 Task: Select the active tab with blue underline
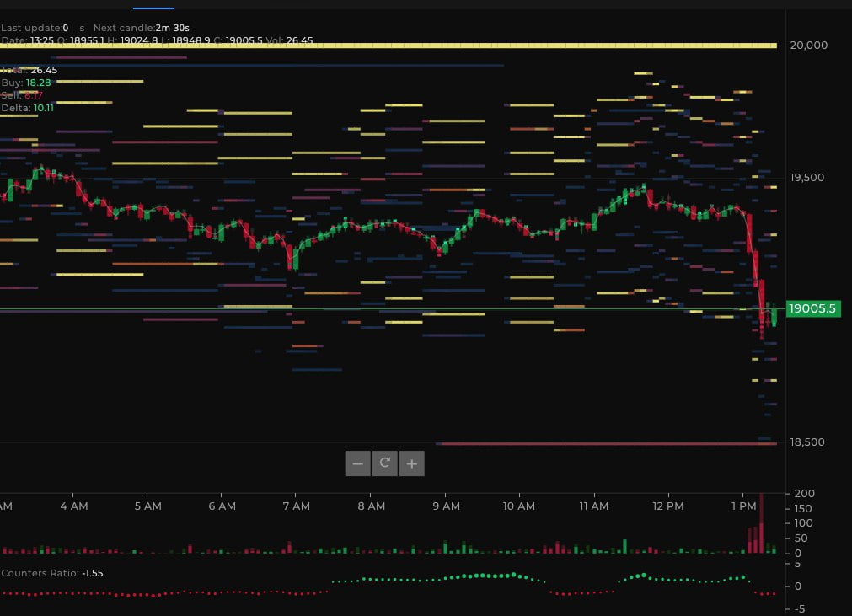point(153,5)
